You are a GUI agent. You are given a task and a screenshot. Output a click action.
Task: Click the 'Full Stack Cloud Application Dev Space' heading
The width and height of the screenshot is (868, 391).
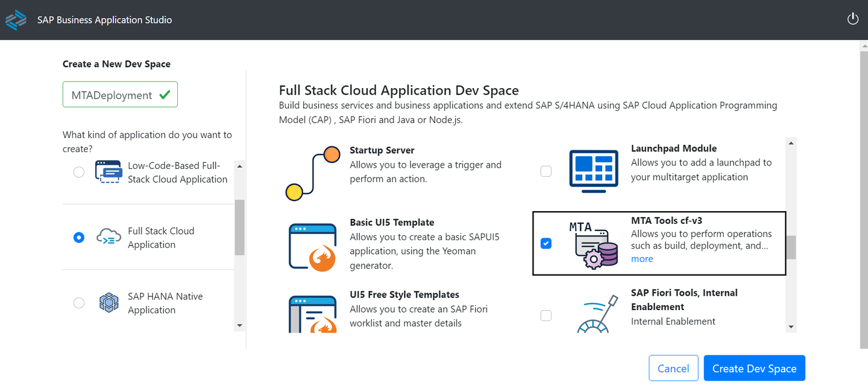(x=399, y=91)
